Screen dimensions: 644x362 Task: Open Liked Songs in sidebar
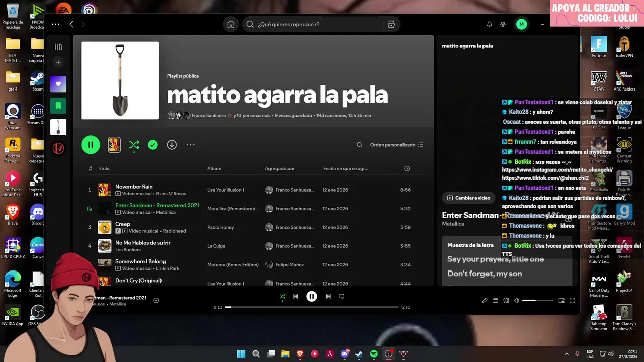(58, 84)
